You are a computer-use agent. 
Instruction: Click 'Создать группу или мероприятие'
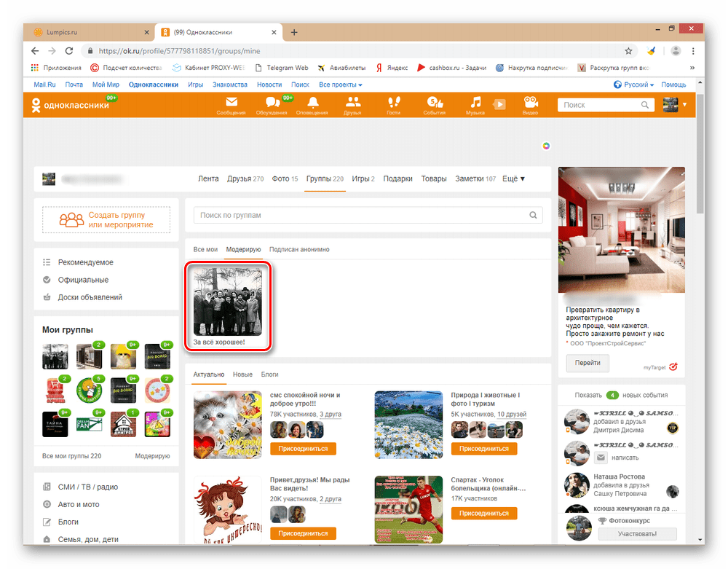pos(106,220)
